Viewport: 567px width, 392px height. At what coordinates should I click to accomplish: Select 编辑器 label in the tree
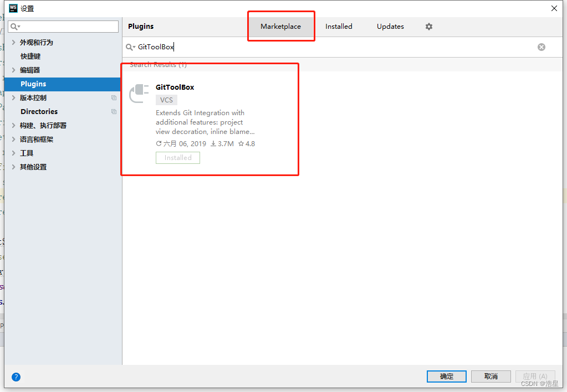point(29,70)
